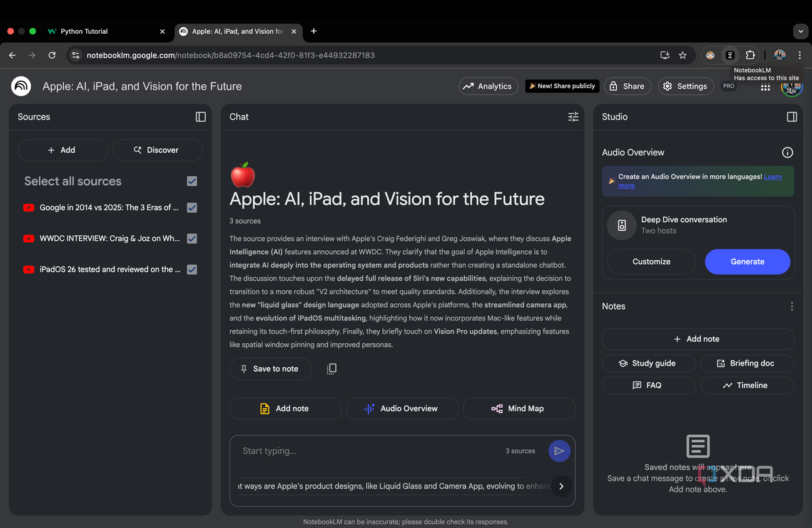
Task: Uncheck the Google in 2014 vs 2025 source
Action: (192, 208)
